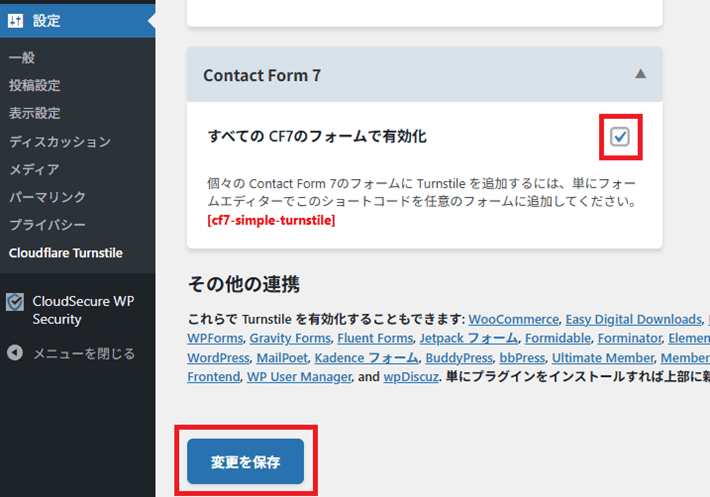Click the 設定 label in sidebar
This screenshot has height=497, width=710.
coord(46,20)
